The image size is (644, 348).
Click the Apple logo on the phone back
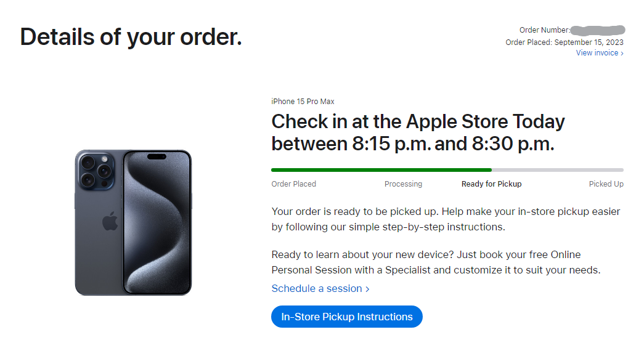coord(110,222)
